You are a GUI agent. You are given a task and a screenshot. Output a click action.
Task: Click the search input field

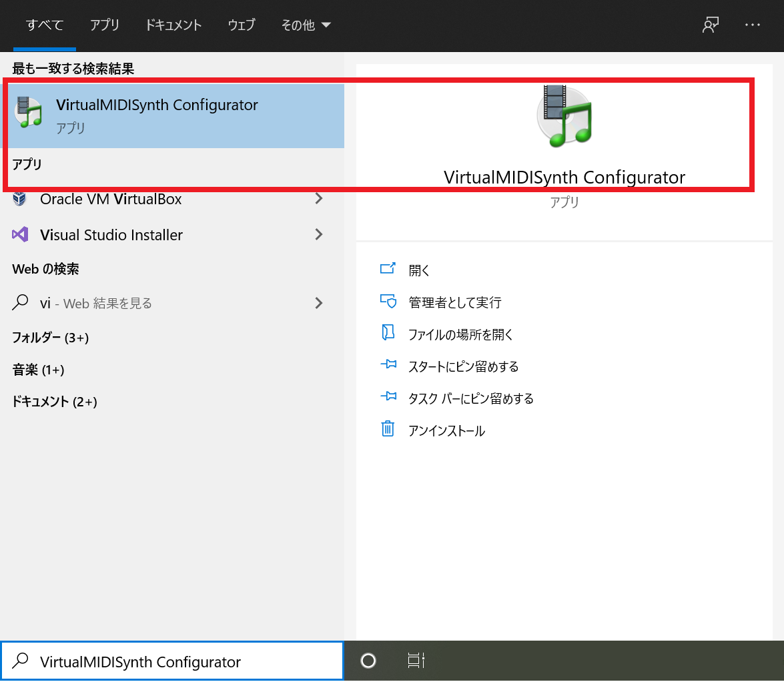coord(173,661)
